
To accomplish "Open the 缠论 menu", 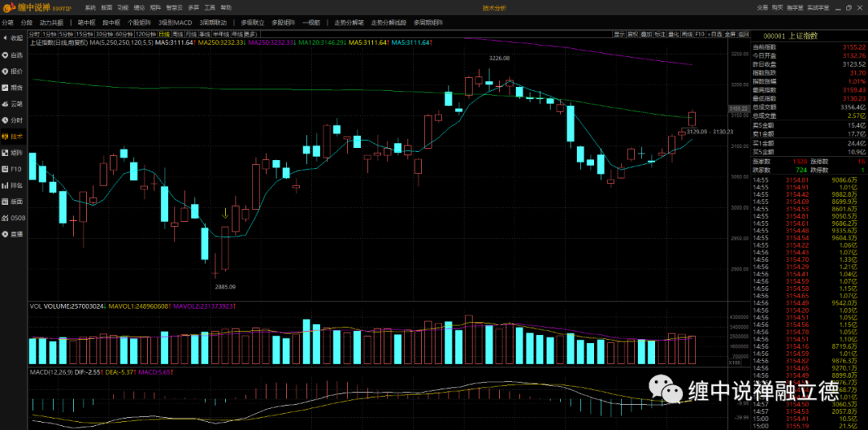I will coord(140,8).
